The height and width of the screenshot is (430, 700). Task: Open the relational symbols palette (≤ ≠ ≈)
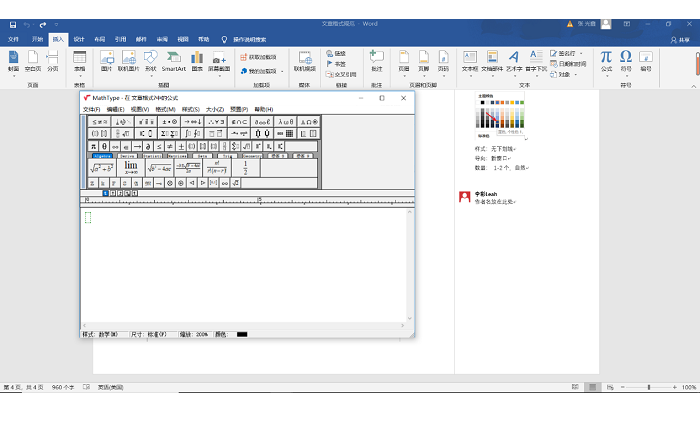click(x=100, y=122)
